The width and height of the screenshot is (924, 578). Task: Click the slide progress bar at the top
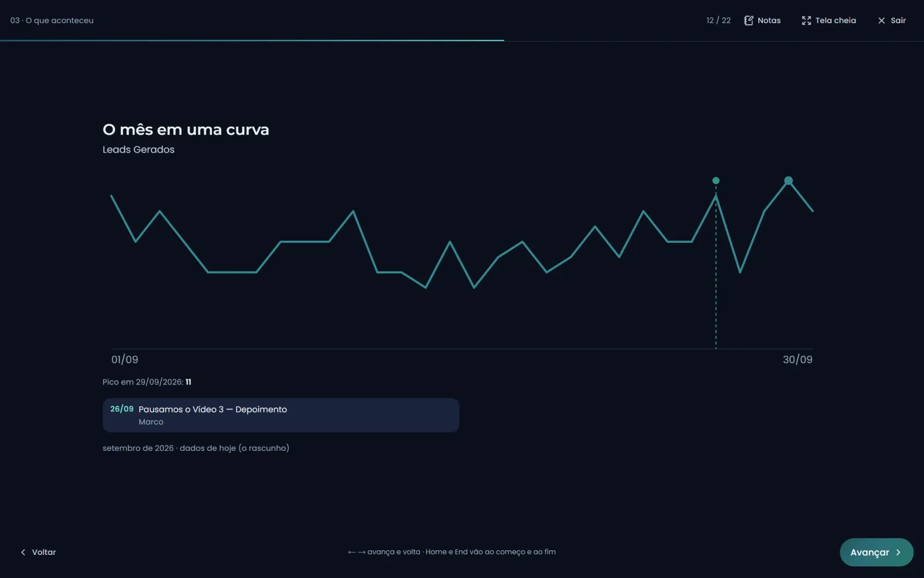click(x=462, y=40)
